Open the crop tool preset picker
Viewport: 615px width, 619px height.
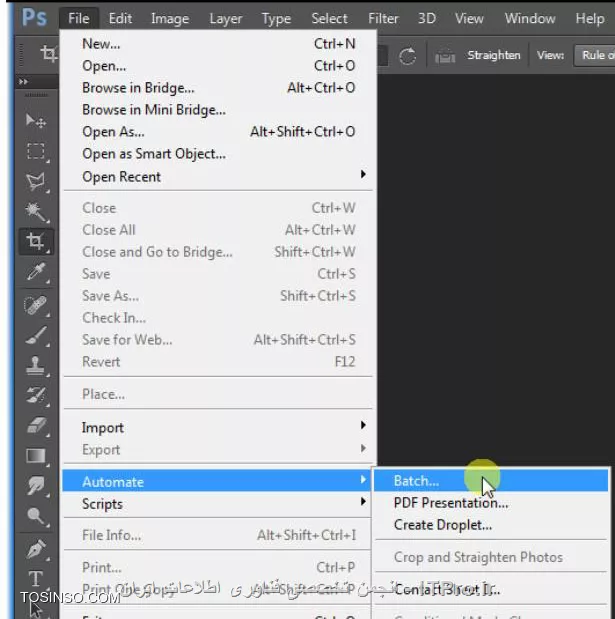click(49, 53)
